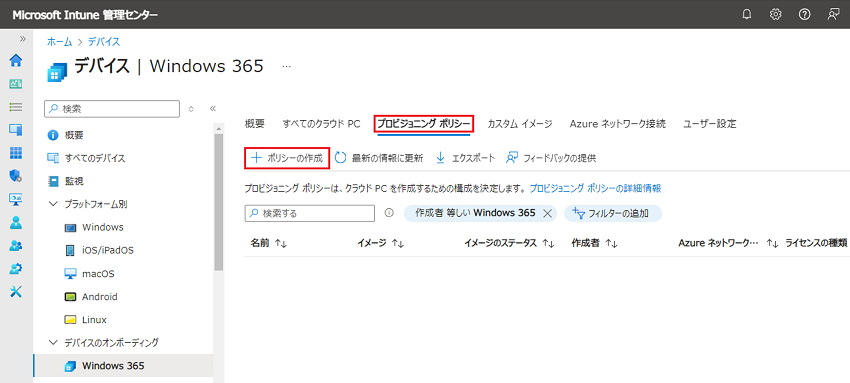
Task: Switch to the 概要 tab
Action: (255, 124)
